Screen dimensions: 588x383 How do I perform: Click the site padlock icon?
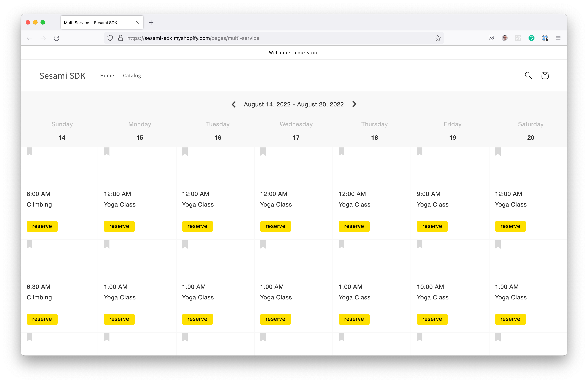click(x=121, y=38)
